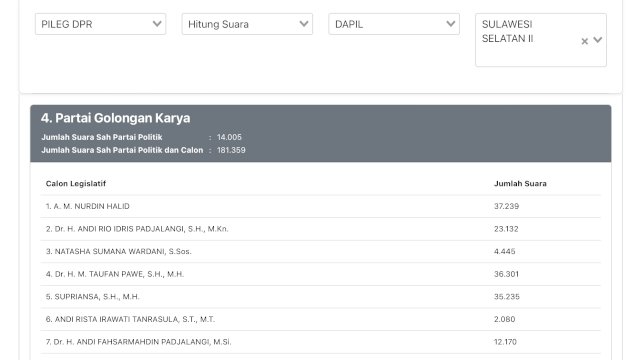
Task: Select candidate ANDI RISTA IRAWATI TANRASULA
Action: click(130, 319)
